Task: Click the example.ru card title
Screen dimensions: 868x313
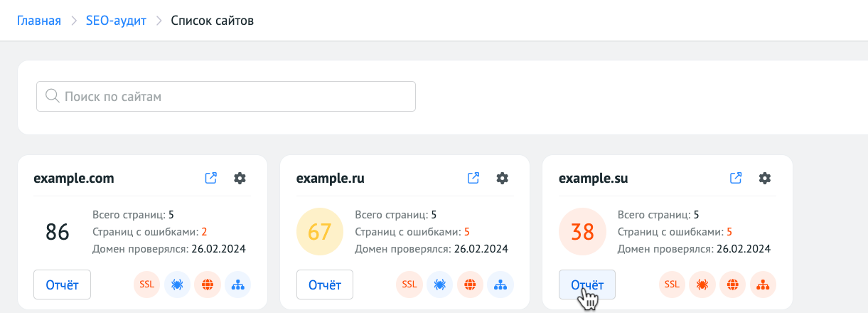Action: pyautogui.click(x=331, y=178)
